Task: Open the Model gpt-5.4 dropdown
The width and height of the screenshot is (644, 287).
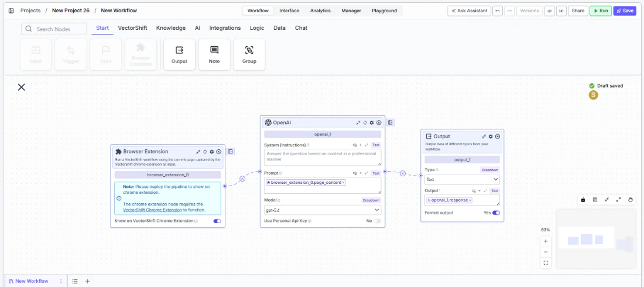Action: (323, 210)
